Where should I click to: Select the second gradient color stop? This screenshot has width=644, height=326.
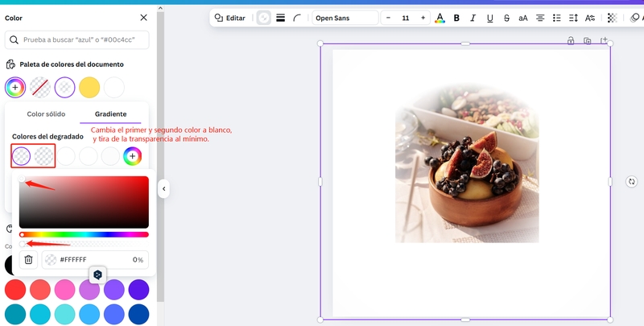pos(43,156)
